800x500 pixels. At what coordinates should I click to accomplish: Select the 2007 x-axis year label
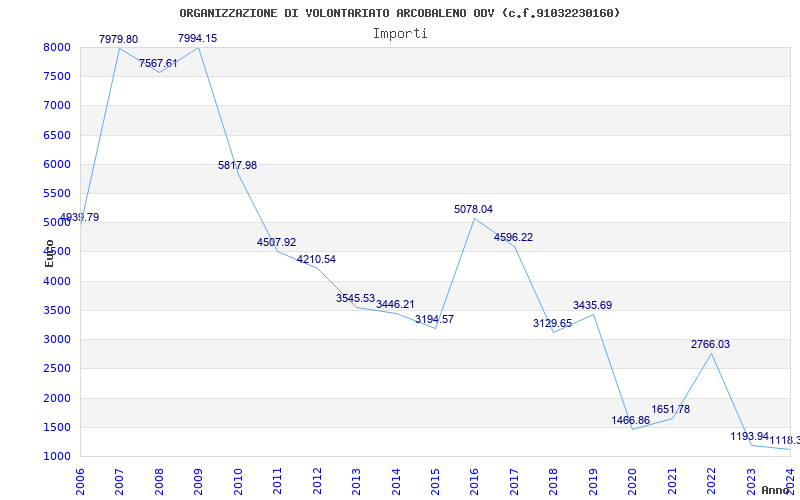pos(119,481)
